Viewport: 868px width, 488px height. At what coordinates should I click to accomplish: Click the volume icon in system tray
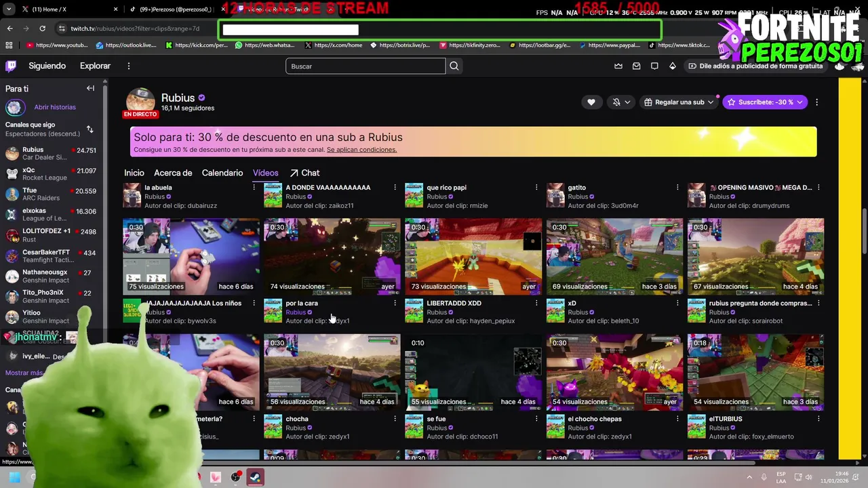808,476
